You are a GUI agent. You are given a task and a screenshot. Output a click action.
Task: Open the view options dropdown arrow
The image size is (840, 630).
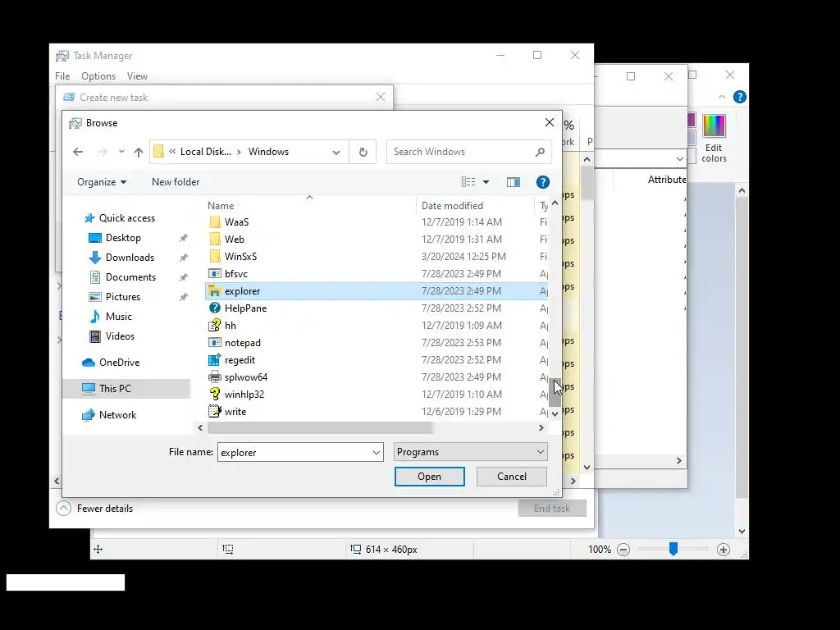click(x=486, y=182)
